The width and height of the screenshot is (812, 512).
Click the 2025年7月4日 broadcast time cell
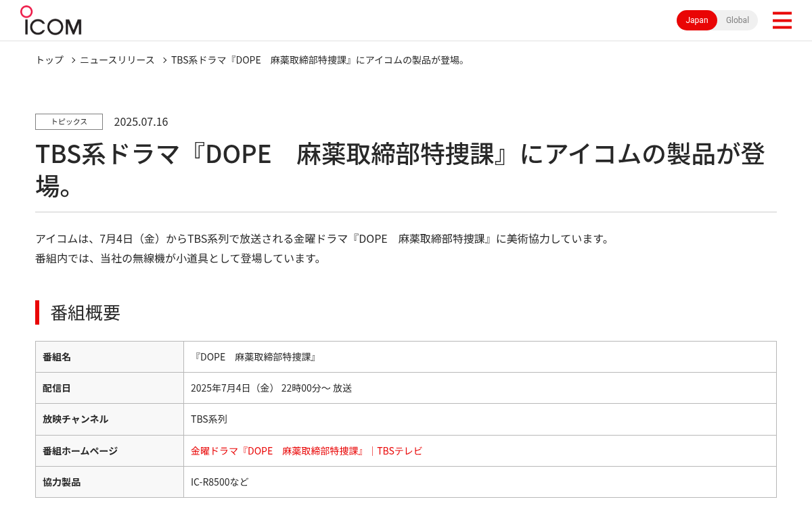[x=480, y=388]
